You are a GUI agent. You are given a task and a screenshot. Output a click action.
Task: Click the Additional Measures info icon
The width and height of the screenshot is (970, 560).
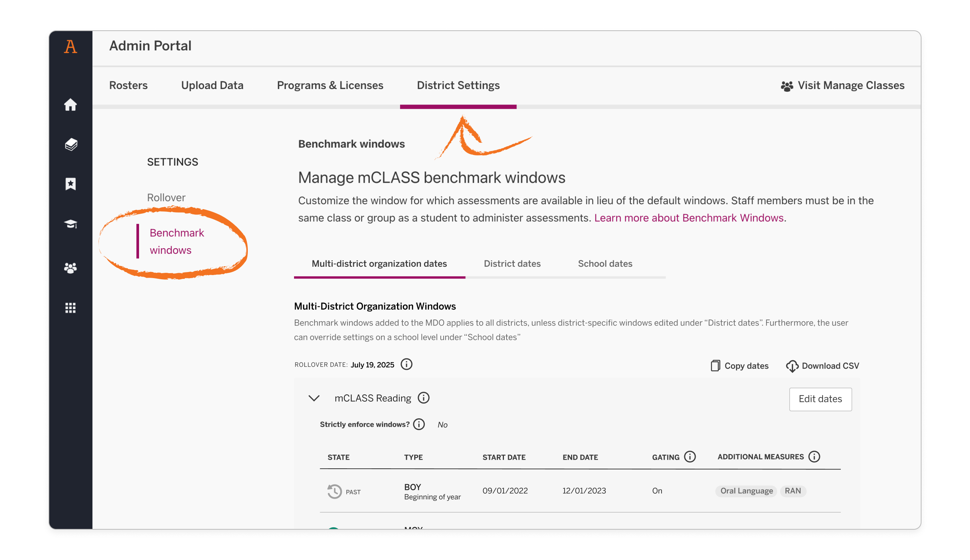click(814, 457)
